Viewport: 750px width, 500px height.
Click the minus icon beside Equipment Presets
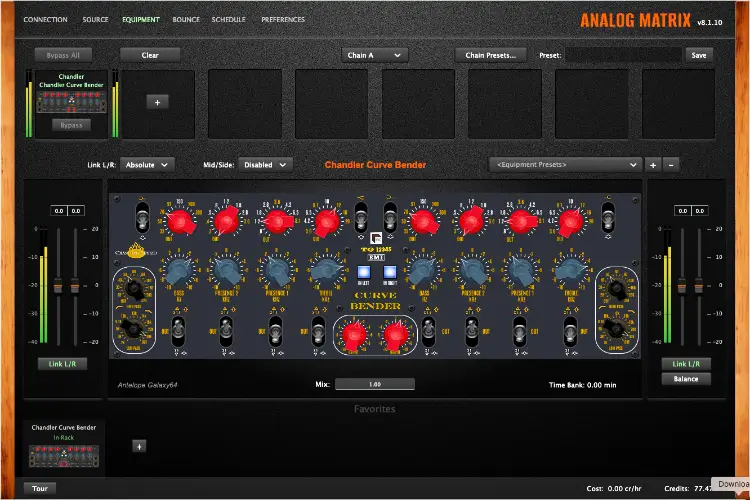(671, 164)
